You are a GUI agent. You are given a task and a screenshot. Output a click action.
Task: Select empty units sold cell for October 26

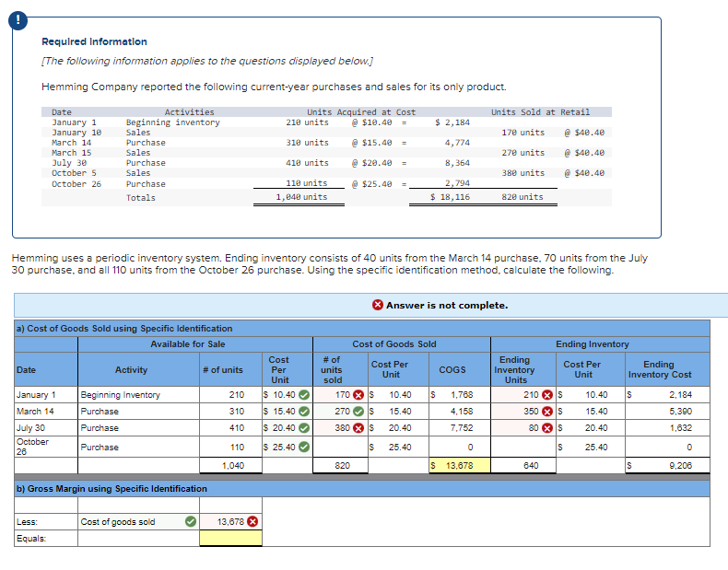click(x=340, y=448)
